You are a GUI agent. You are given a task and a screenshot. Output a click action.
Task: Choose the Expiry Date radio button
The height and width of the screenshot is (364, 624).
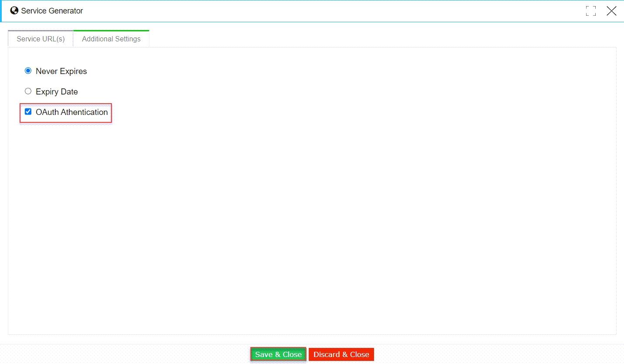coord(28,91)
